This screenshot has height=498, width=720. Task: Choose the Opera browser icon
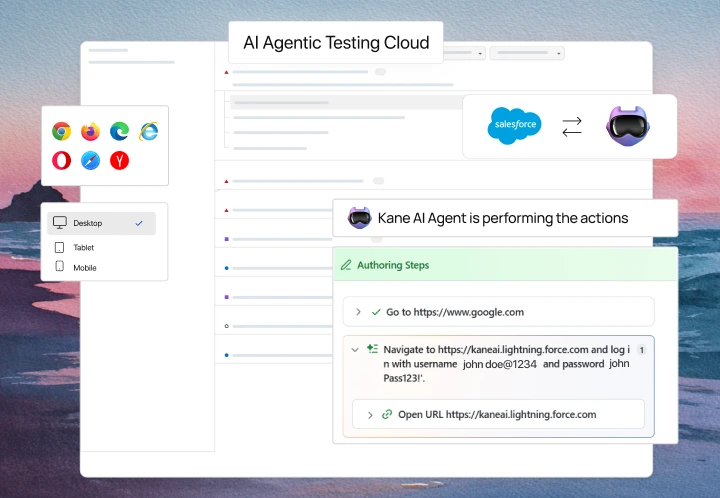pos(62,161)
